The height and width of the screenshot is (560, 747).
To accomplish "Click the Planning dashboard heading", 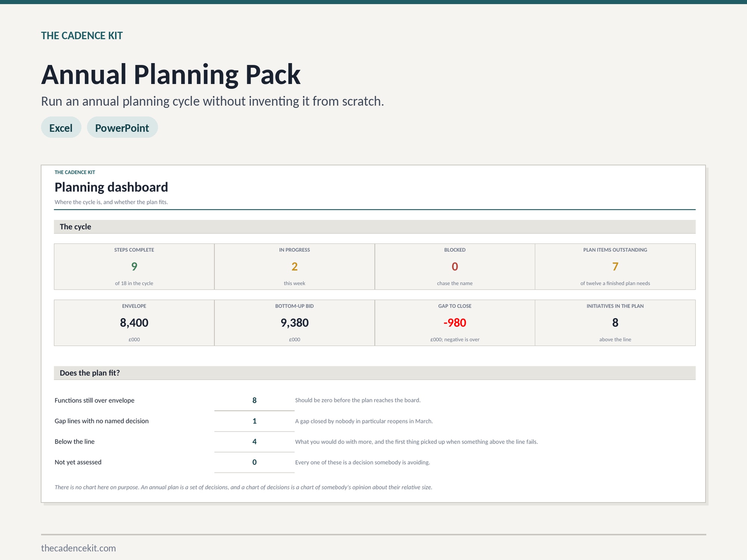I will [111, 187].
